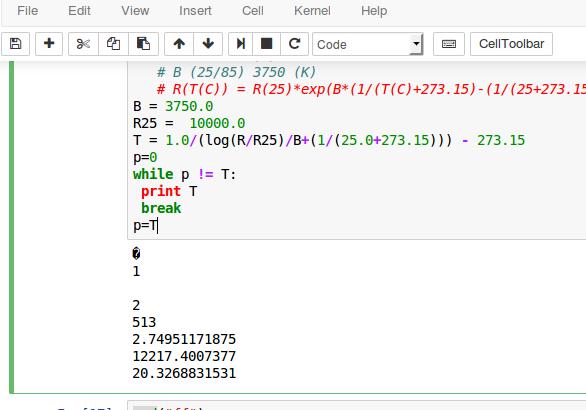
Task: Place cursor at end of p=T line
Action: (158, 225)
